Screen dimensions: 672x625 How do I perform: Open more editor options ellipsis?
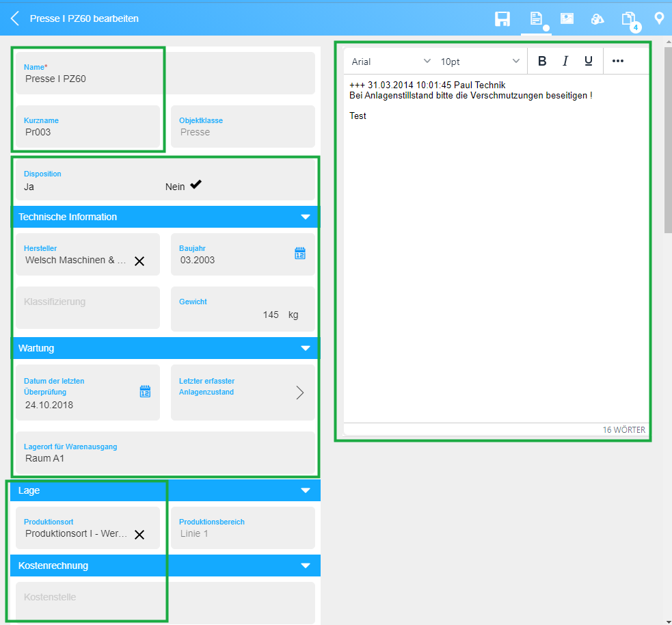click(617, 61)
